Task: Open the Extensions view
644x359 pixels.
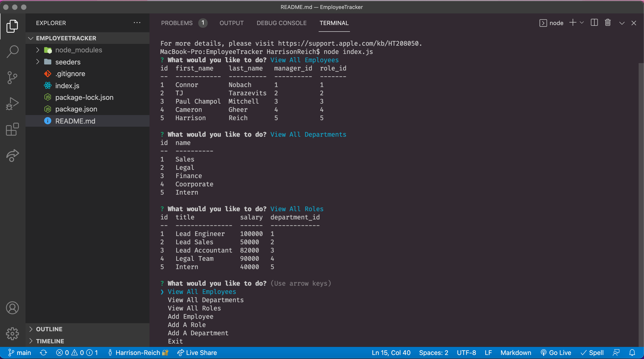Action: 12,130
